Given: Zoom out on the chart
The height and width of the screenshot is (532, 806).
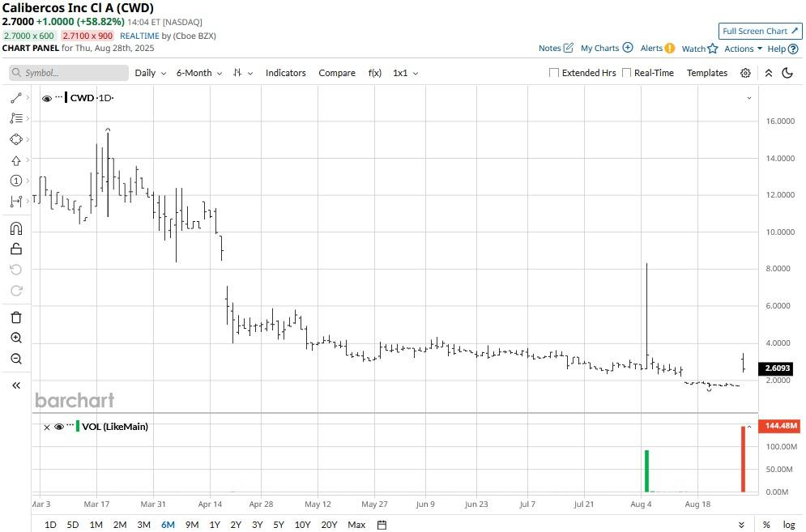Looking at the screenshot, I should tap(16, 359).
